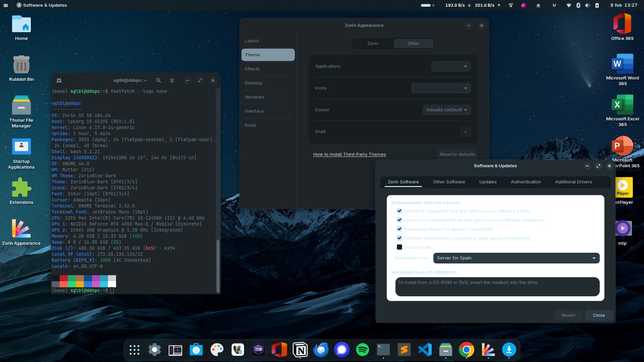The height and width of the screenshot is (362, 644).
Task: Click the Reset to defaults button
Action: click(457, 155)
